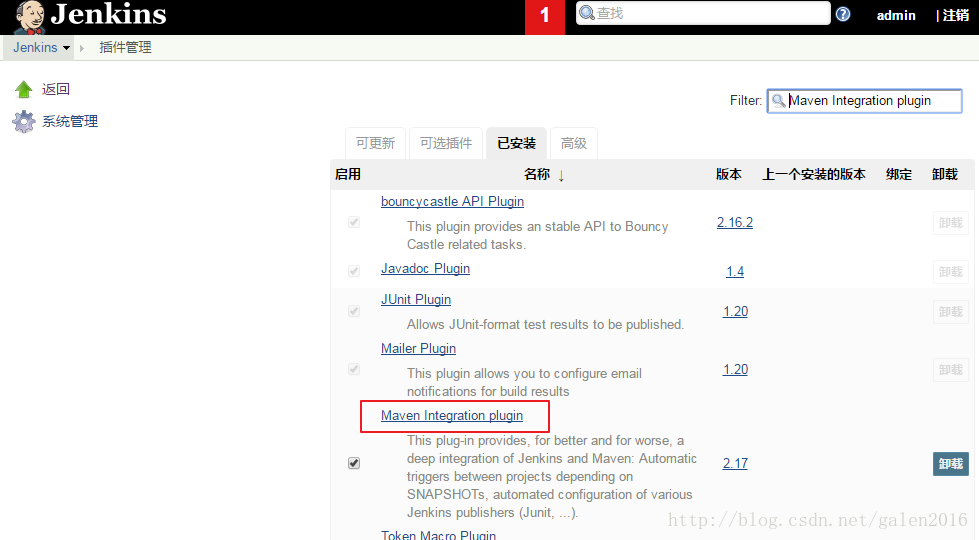Click the 名称 column header

(x=537, y=174)
